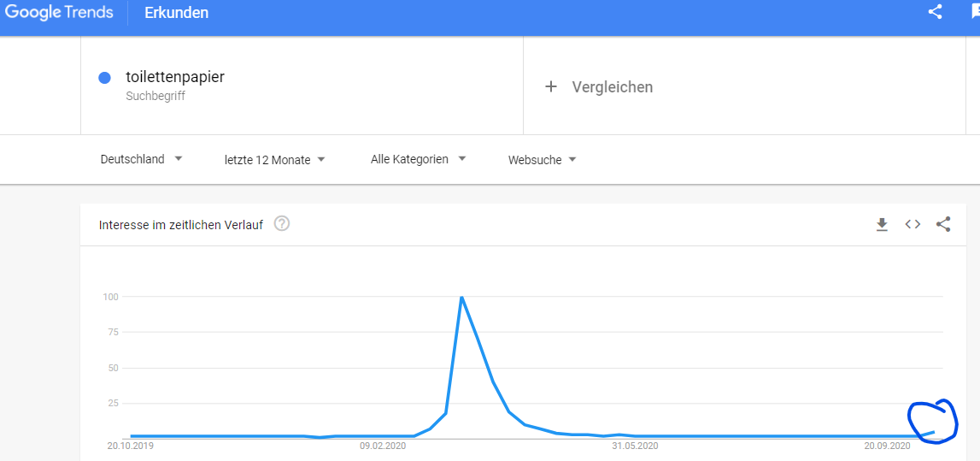Open the embed code icon for chart
This screenshot has height=461, width=980.
click(913, 225)
